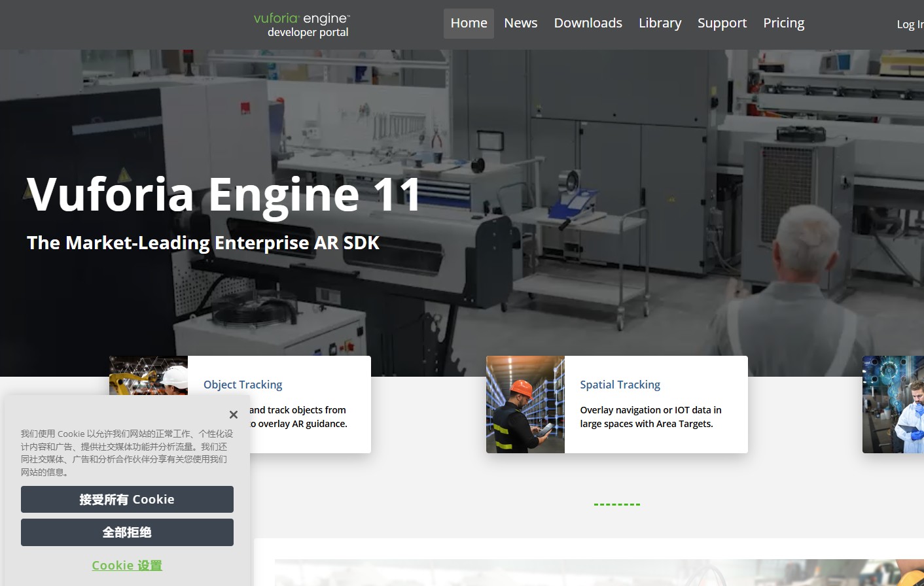Click the Spatial Tracking warehouse worker thumbnail

click(525, 404)
